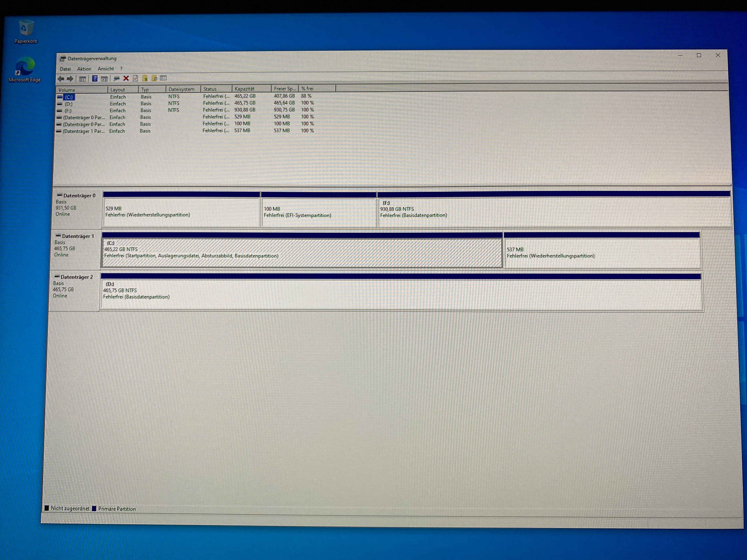Click the forward arrow toolbar icon
Screen dimensions: 747x560
70,79
